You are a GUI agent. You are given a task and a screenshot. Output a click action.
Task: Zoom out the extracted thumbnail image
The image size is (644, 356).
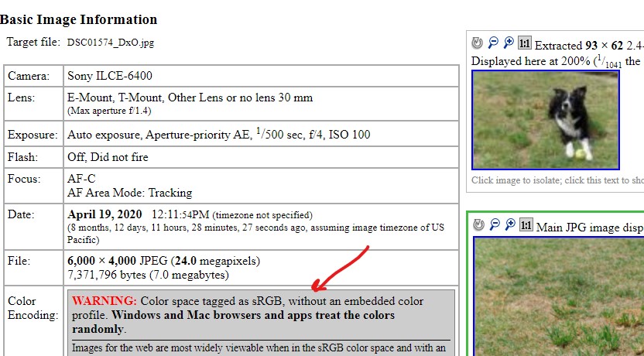tap(493, 43)
